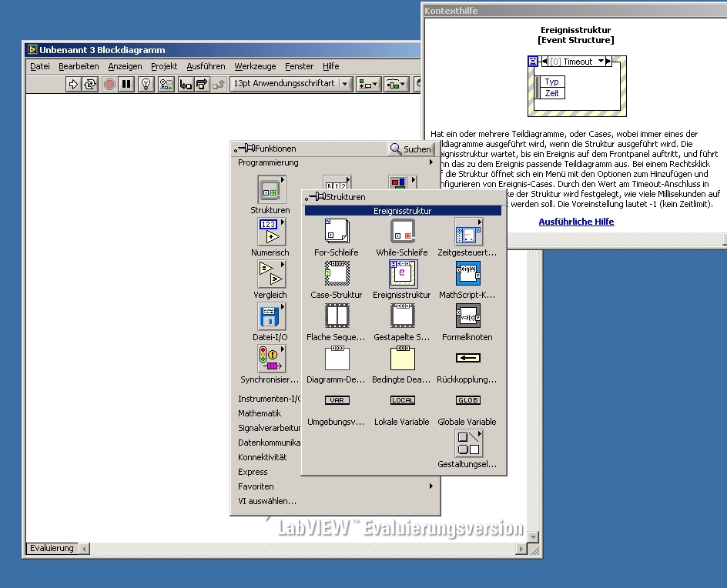Select the Lokale Variable icon
This screenshot has width=727, height=588.
pos(403,400)
